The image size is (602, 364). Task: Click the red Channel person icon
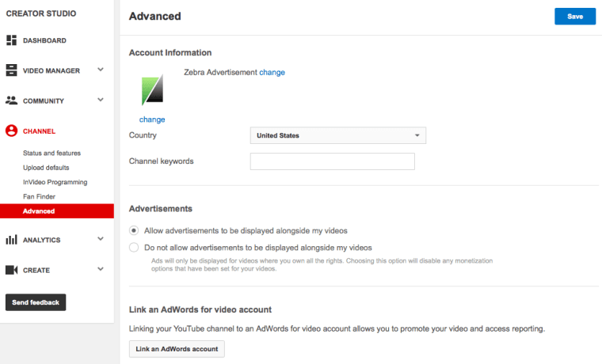(x=12, y=131)
